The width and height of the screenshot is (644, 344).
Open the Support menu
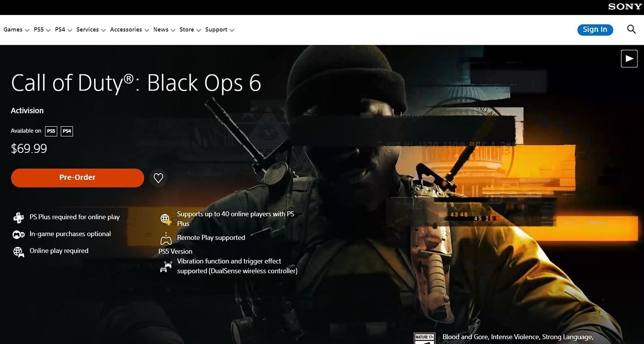(219, 30)
